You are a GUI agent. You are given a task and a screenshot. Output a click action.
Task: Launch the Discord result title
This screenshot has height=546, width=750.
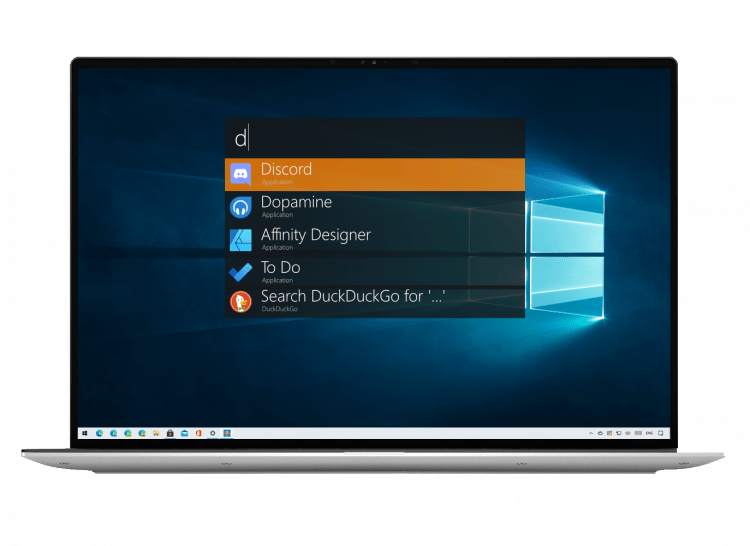[x=286, y=169]
